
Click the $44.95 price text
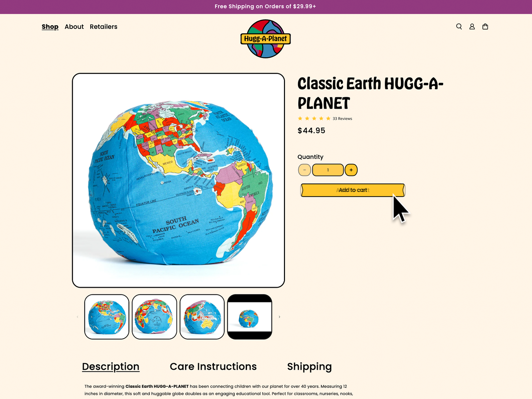(311, 131)
